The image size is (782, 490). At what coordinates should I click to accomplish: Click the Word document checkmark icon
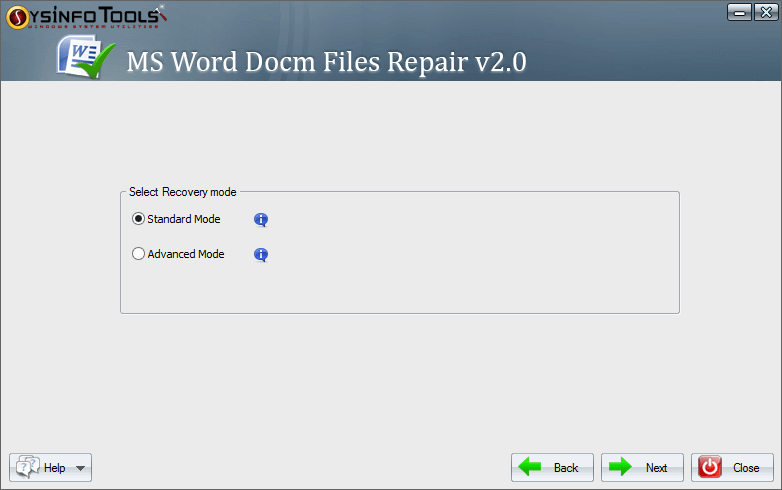tap(86, 57)
